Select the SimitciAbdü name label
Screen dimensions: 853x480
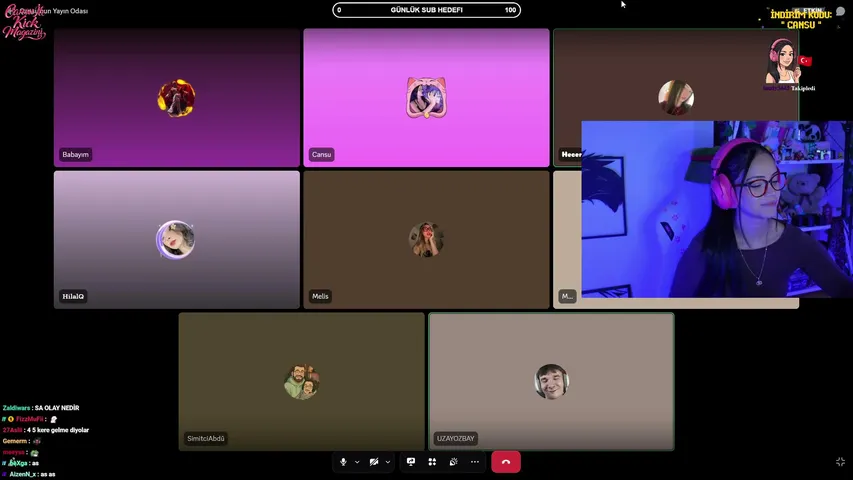click(x=206, y=439)
